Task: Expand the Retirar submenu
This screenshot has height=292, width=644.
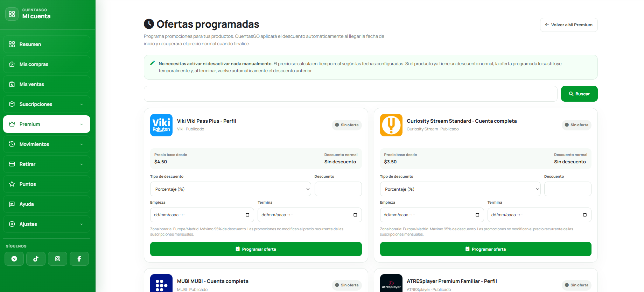Action: click(x=47, y=164)
